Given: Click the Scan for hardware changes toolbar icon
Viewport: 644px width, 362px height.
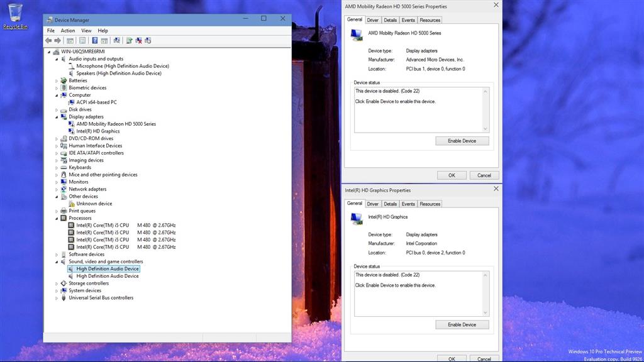Looking at the screenshot, I should coord(117,41).
